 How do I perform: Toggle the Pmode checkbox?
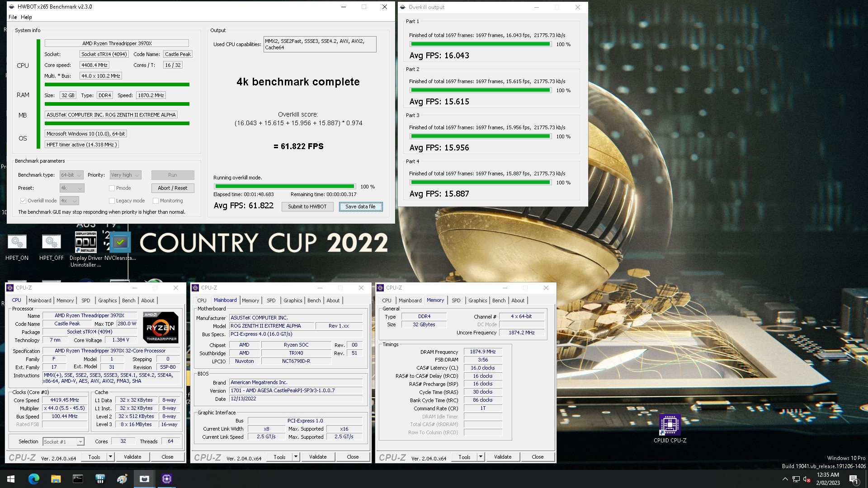click(x=112, y=188)
